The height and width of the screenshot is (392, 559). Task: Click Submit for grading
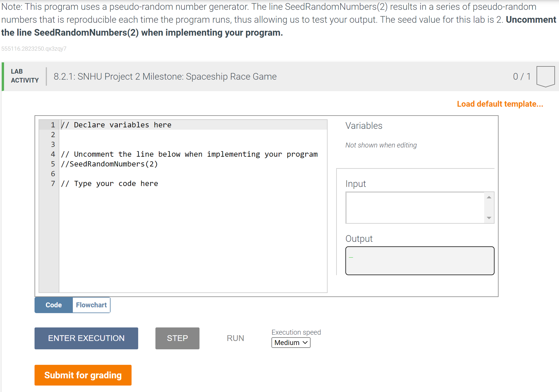coord(83,375)
